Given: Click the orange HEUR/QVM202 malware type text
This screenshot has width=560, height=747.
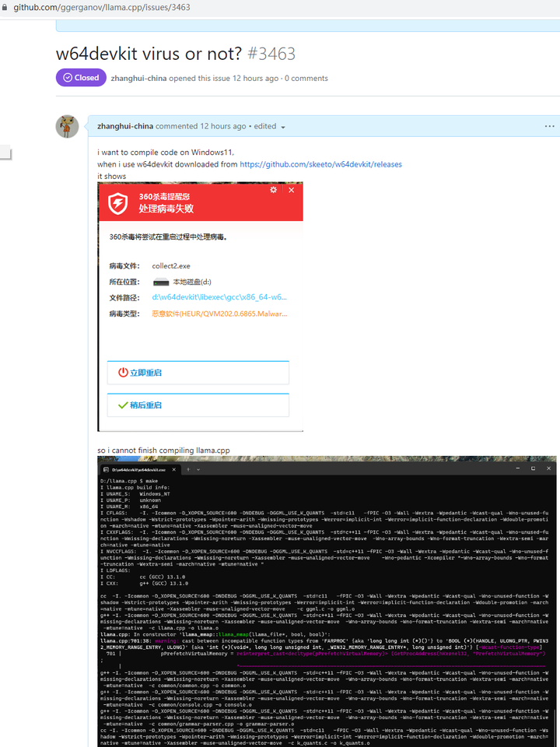Looking at the screenshot, I should click(x=219, y=314).
